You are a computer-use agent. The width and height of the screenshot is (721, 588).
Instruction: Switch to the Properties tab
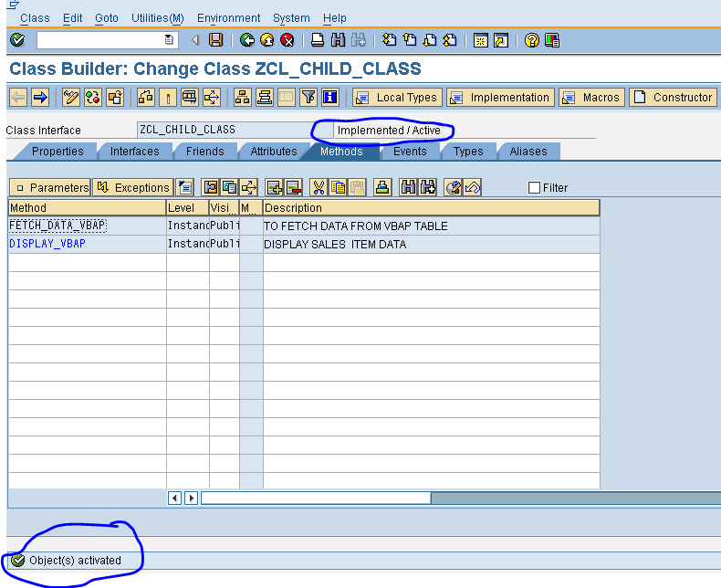coord(57,152)
